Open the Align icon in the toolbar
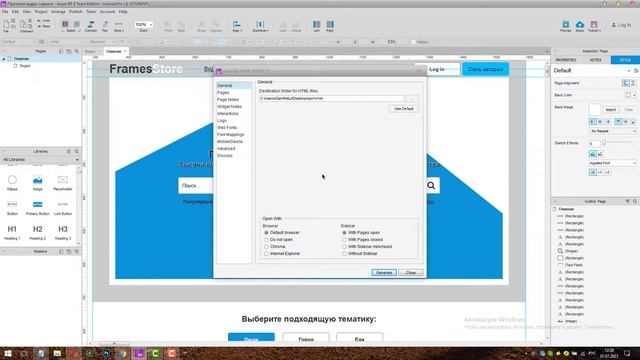This screenshot has height=360, width=640. click(x=237, y=24)
